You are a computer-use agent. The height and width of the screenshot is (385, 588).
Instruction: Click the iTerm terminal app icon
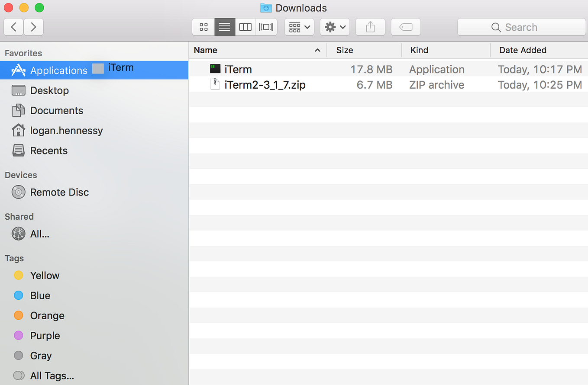pos(215,69)
